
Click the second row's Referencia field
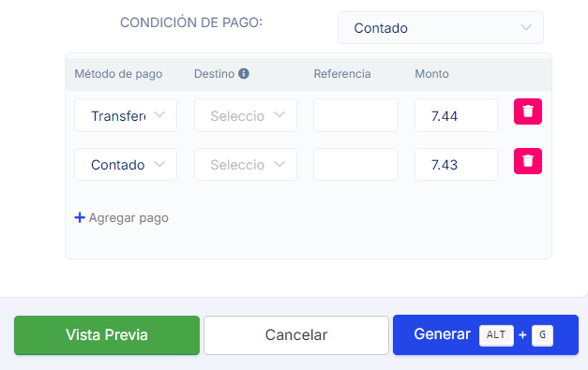coord(355,165)
